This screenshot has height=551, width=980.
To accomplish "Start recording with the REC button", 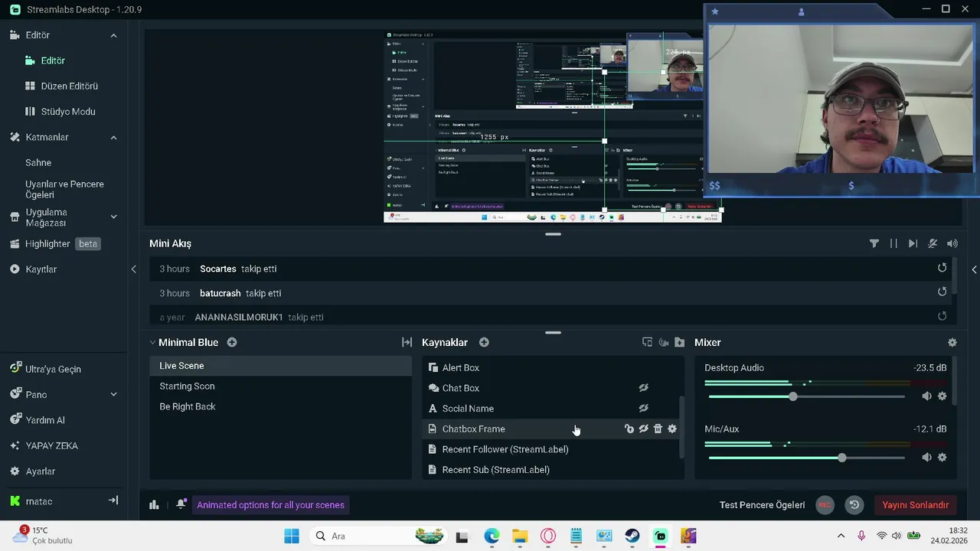I will pos(825,504).
